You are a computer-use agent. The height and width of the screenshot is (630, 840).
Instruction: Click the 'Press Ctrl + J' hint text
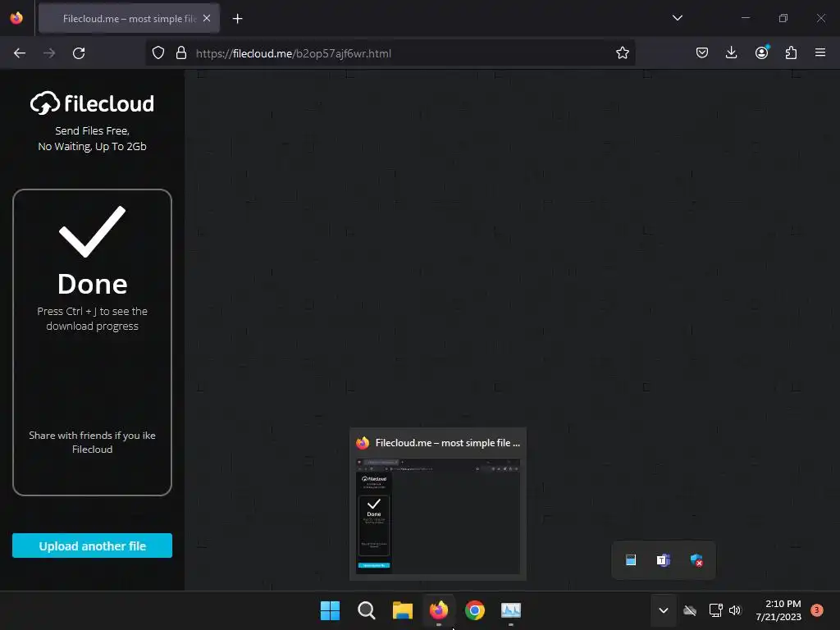pyautogui.click(x=92, y=318)
